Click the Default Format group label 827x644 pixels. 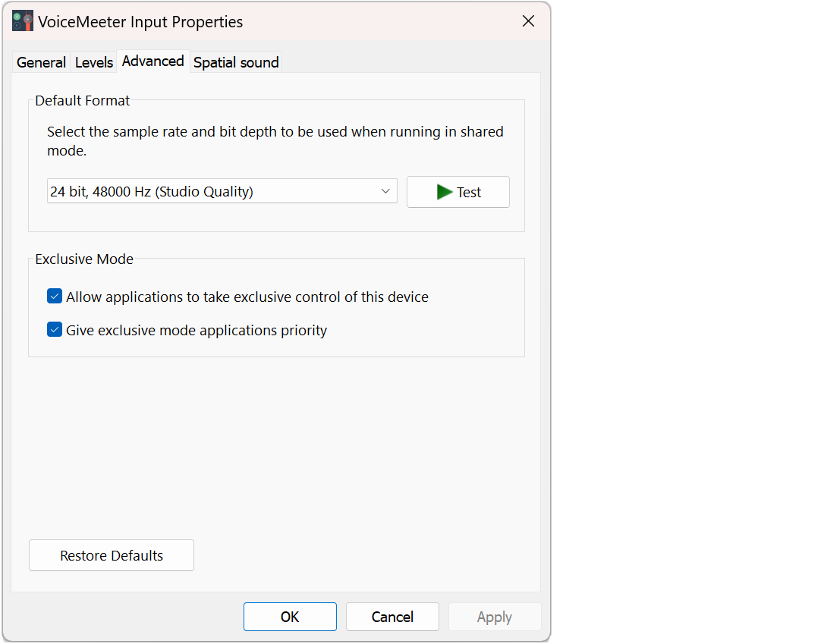[x=82, y=100]
